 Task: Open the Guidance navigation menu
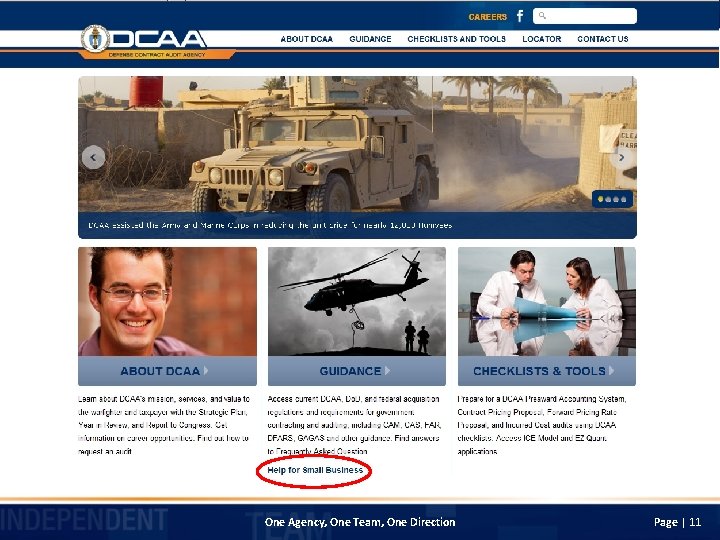[370, 39]
